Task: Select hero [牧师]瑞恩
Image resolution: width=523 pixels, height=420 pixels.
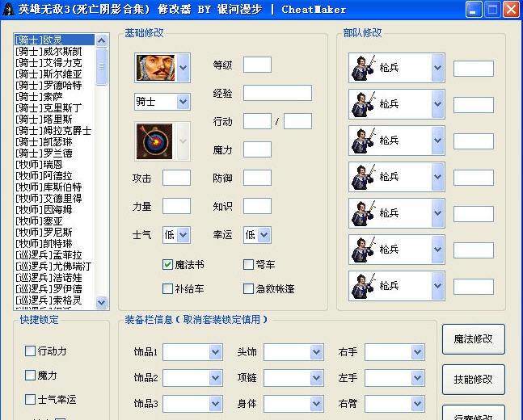Action: click(x=54, y=165)
